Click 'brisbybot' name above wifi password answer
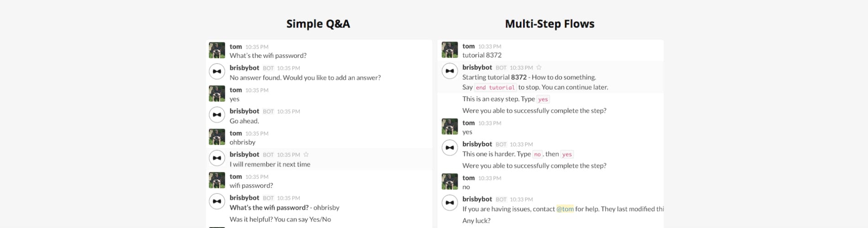This screenshot has height=228, width=868. [x=244, y=197]
